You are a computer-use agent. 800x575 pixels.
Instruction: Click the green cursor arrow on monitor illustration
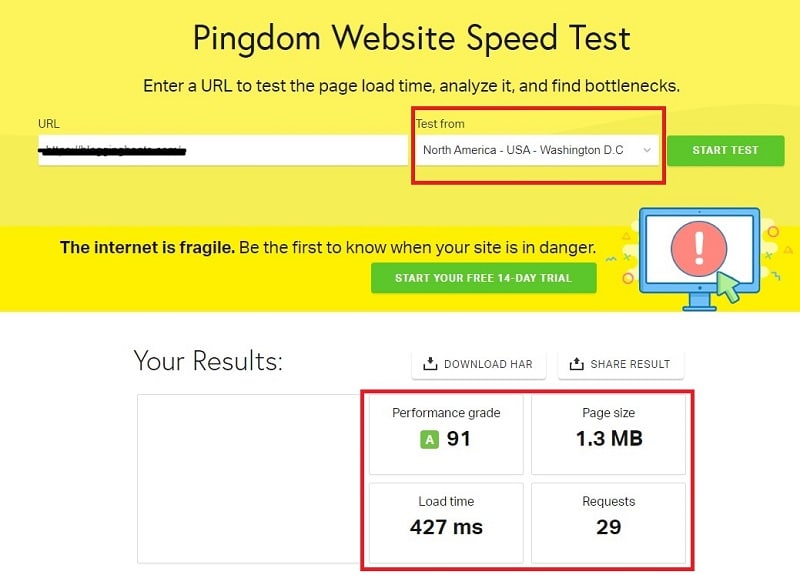coord(729,287)
